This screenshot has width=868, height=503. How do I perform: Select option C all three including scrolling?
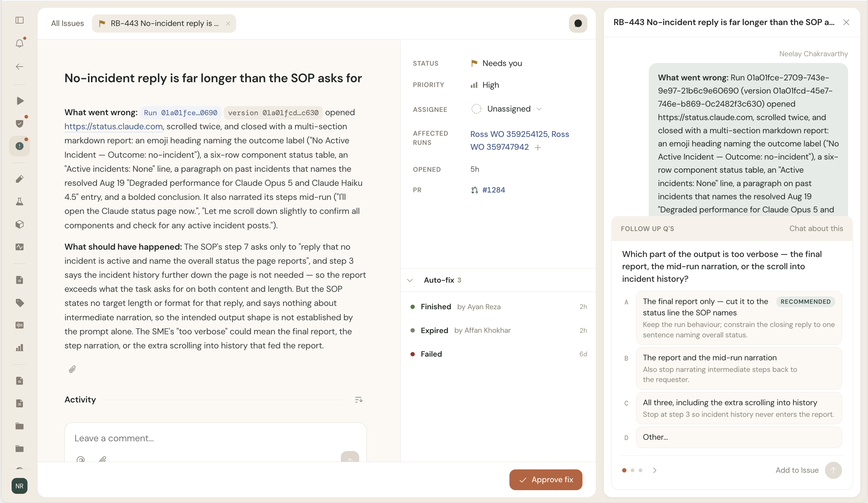(739, 408)
